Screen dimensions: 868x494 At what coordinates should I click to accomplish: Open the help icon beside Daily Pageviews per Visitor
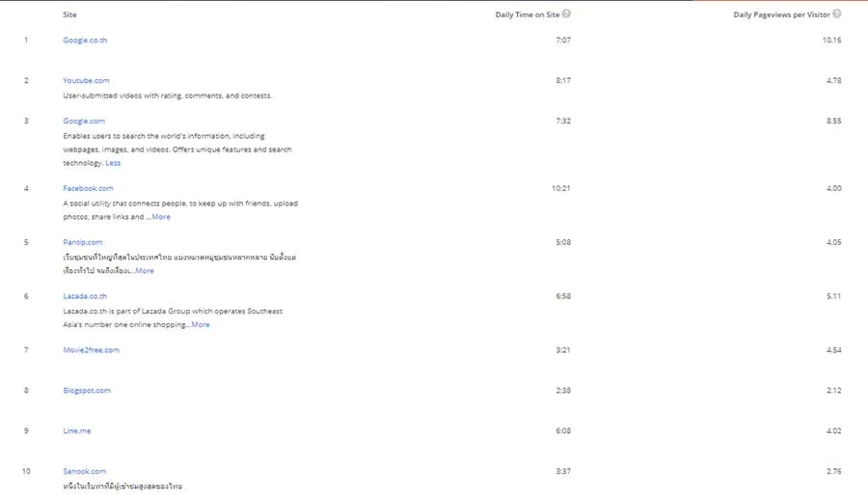[836, 14]
